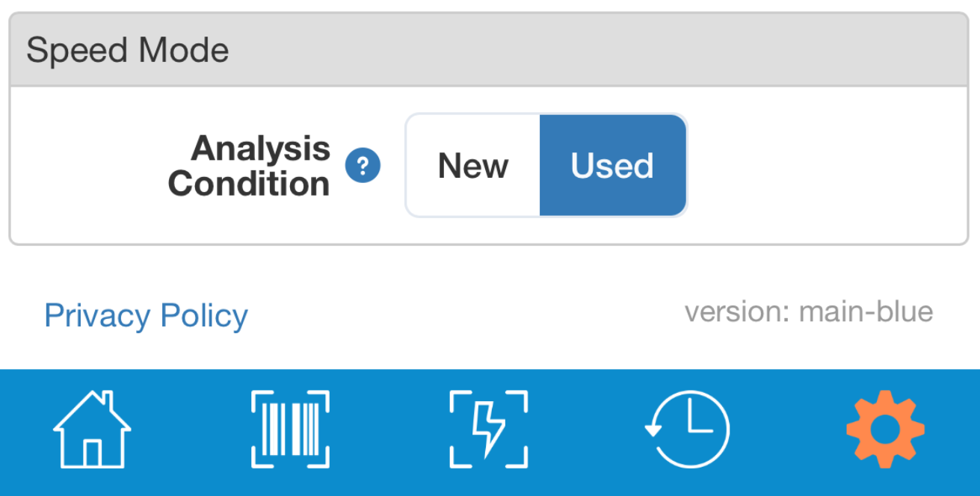This screenshot has height=496, width=980.
Task: Open the Privacy Policy link
Action: (x=146, y=316)
